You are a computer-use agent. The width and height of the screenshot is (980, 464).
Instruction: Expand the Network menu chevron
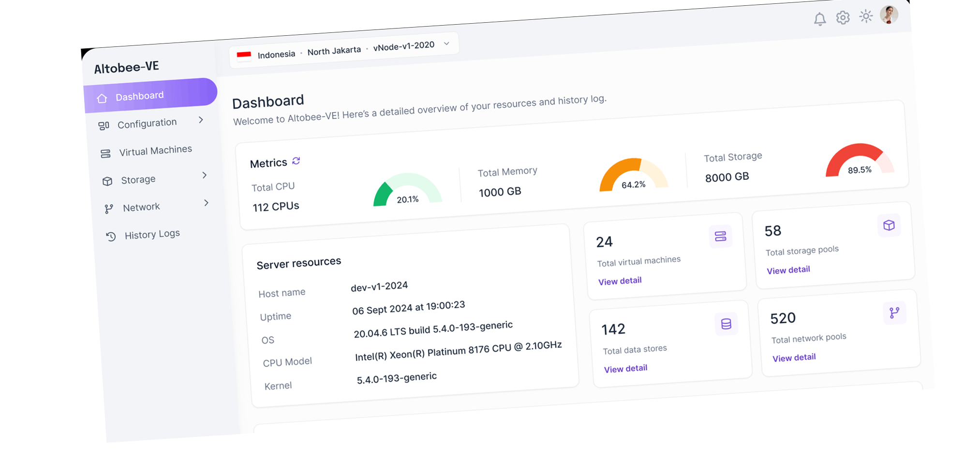click(207, 203)
